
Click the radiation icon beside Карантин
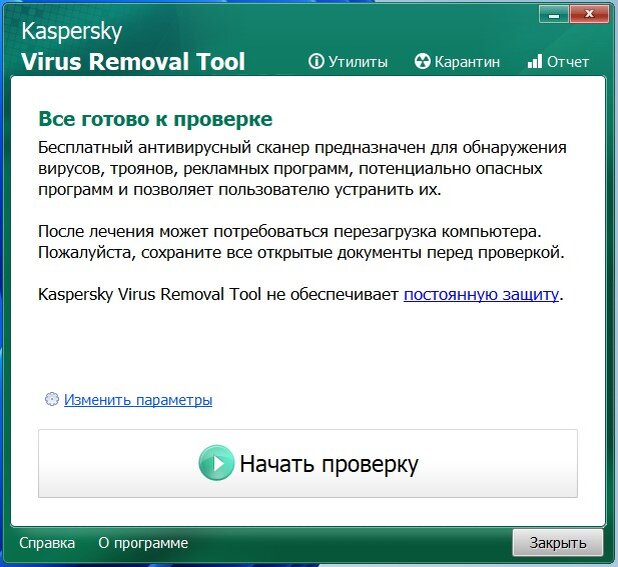[423, 61]
